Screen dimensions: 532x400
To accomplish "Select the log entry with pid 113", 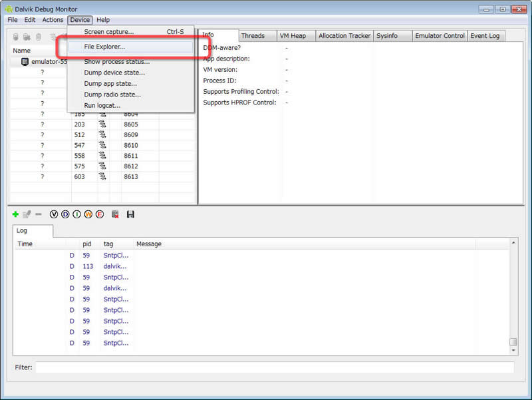I will point(261,266).
